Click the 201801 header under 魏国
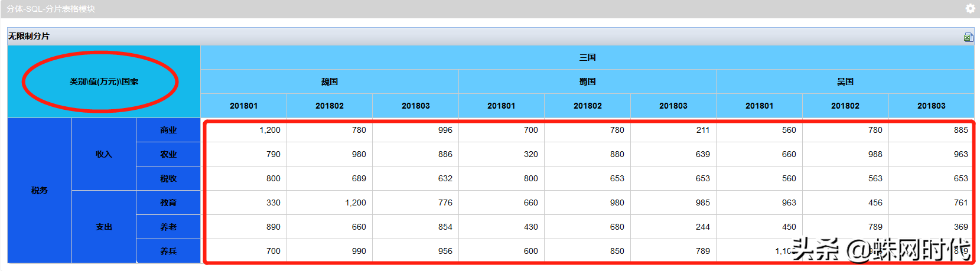This screenshot has height=271, width=980. point(244,106)
